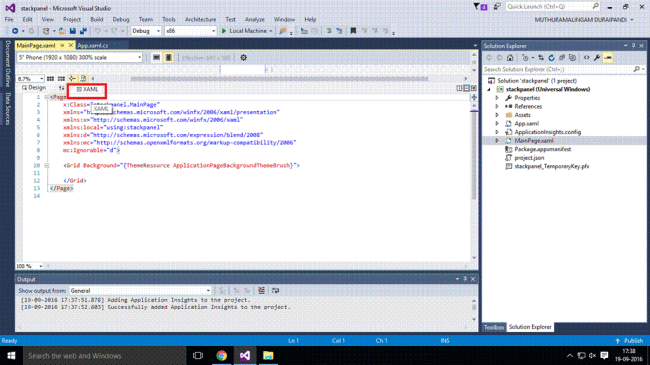The height and width of the screenshot is (365, 650).
Task: Refresh the Solution Explorer view
Action: tap(551, 58)
